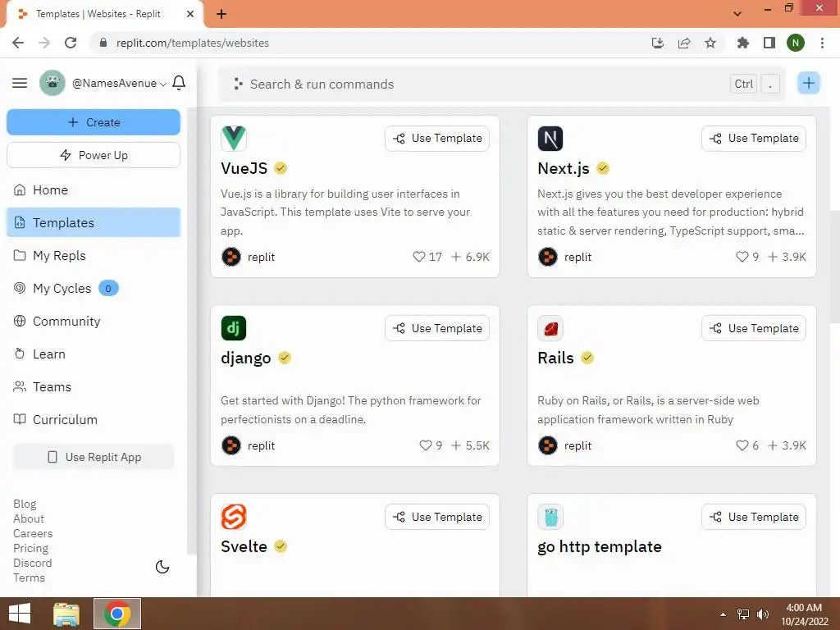Focus the Search & run commands field
This screenshot has width=840, height=630.
click(501, 84)
